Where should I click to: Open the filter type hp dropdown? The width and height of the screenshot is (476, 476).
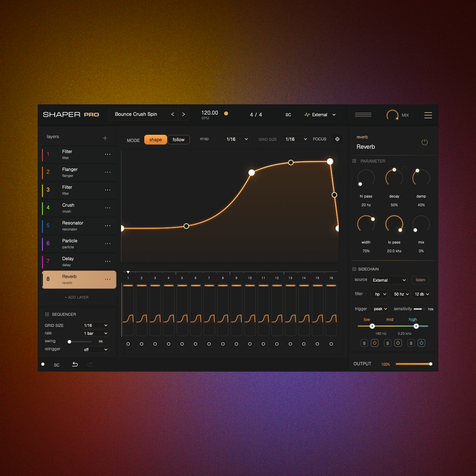pos(379,294)
